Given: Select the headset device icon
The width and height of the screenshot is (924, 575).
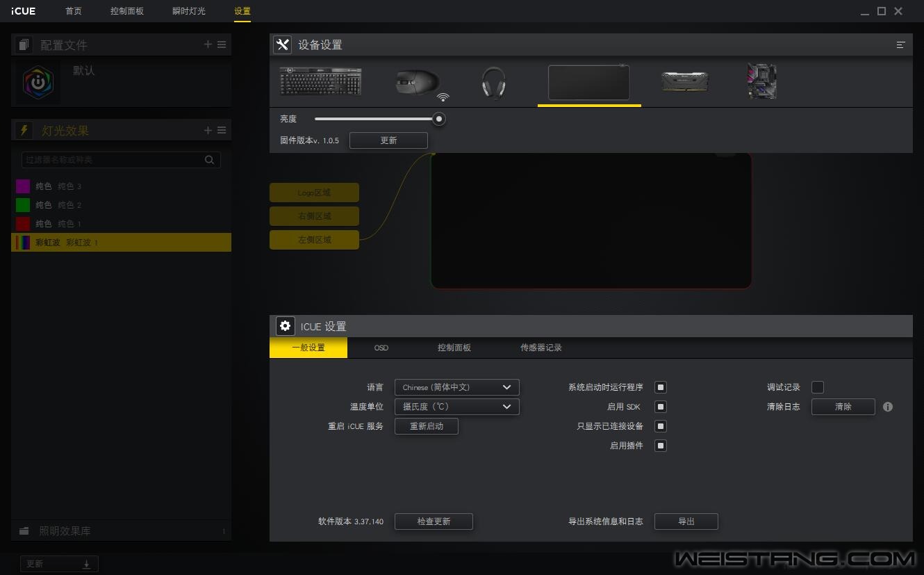Looking at the screenshot, I should [493, 83].
